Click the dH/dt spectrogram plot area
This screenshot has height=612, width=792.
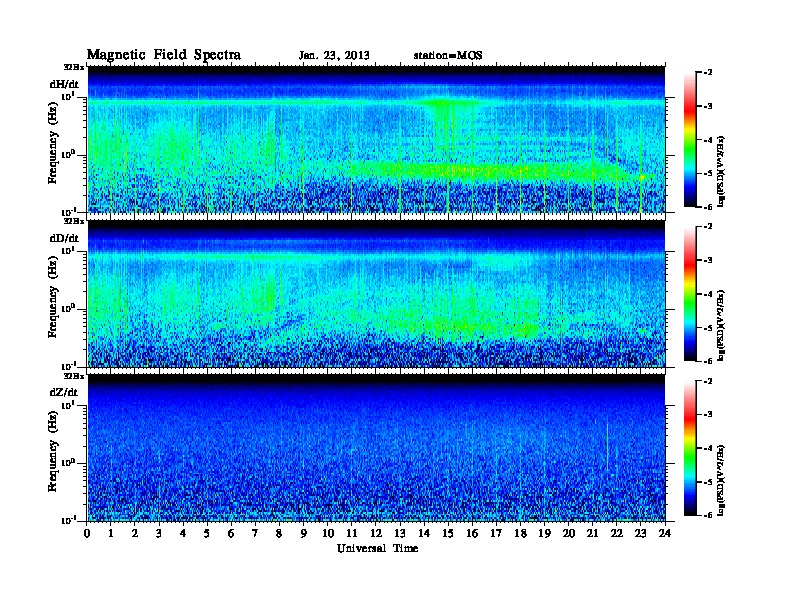coord(376,139)
